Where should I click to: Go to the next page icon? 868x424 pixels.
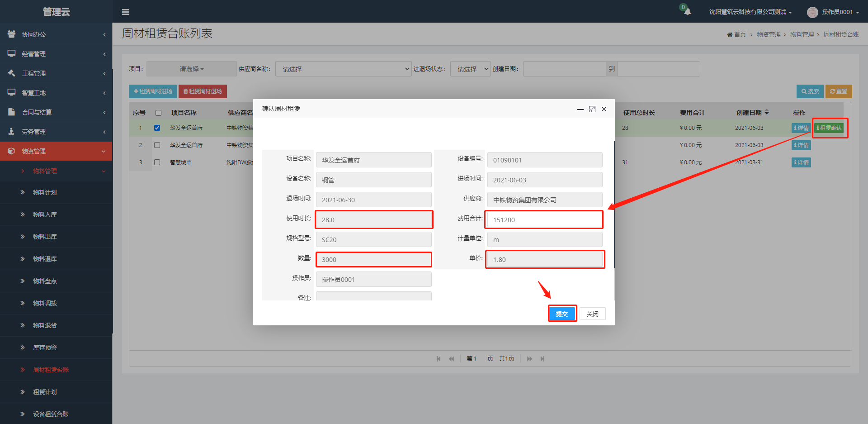(529, 359)
